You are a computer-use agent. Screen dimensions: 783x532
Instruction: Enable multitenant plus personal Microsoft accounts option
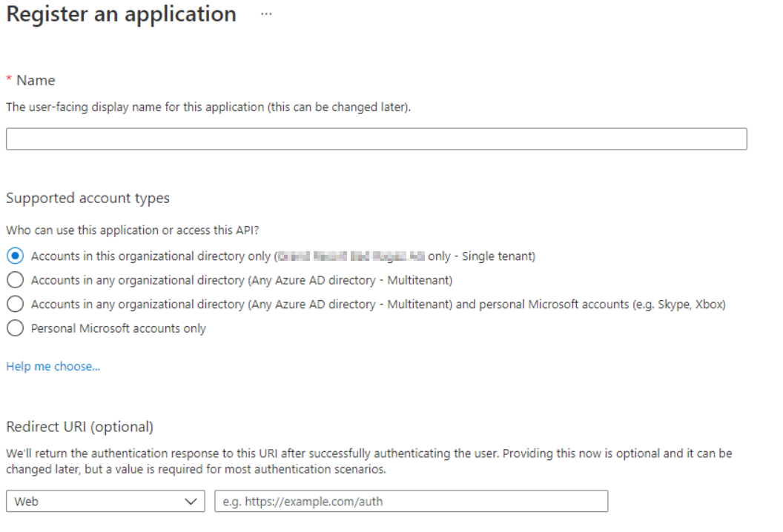coord(14,304)
